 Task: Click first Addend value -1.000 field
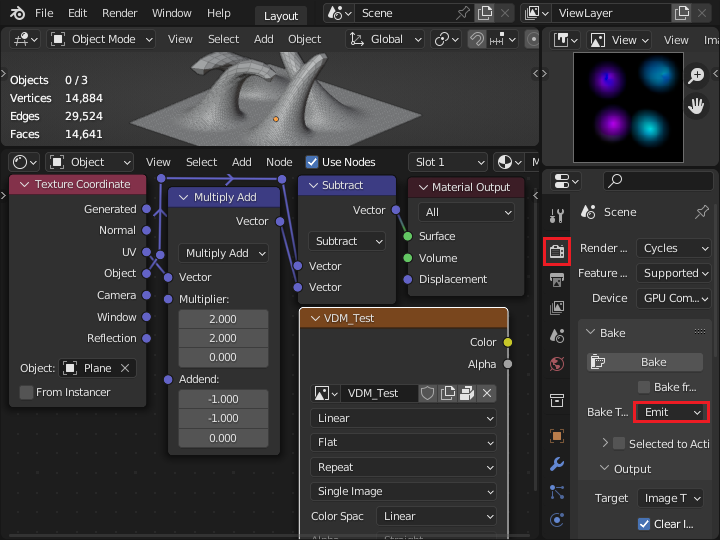click(223, 399)
